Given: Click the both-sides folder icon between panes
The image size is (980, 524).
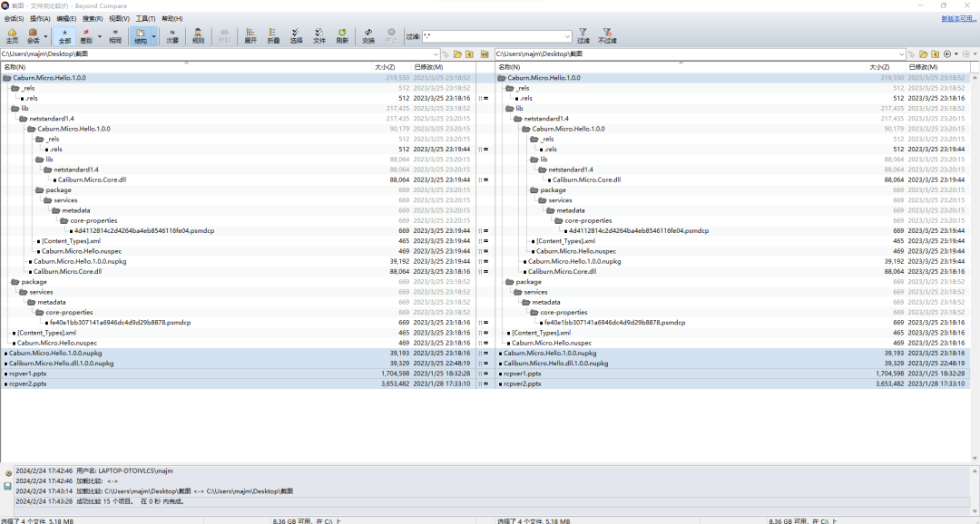Looking at the screenshot, I should pos(485,54).
